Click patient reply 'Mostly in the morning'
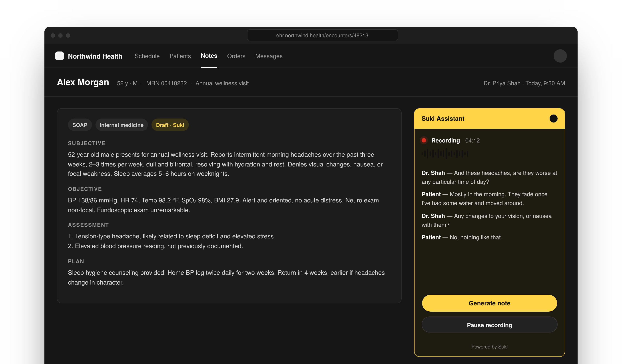The width and height of the screenshot is (622, 364). (484, 199)
